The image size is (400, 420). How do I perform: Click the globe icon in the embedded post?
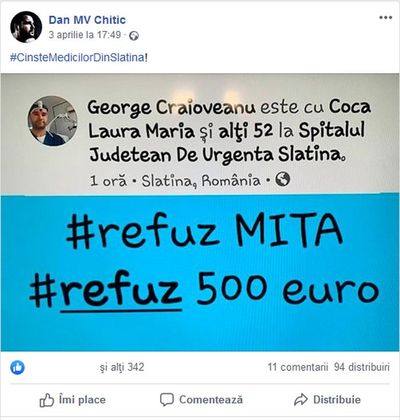283,179
